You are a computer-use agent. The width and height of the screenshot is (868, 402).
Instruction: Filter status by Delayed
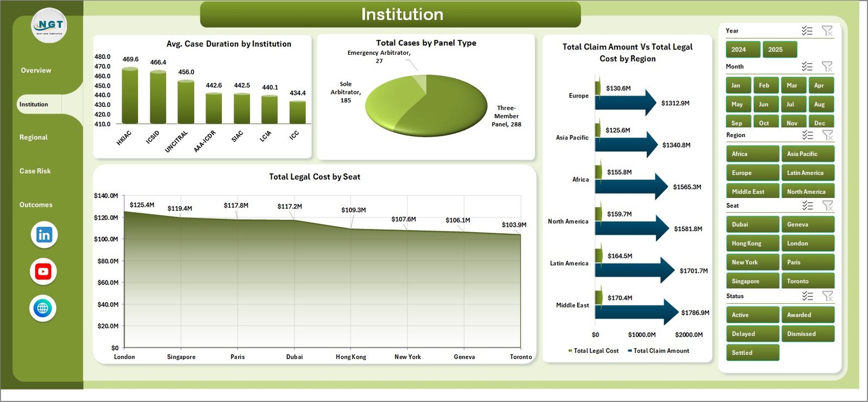coord(752,334)
